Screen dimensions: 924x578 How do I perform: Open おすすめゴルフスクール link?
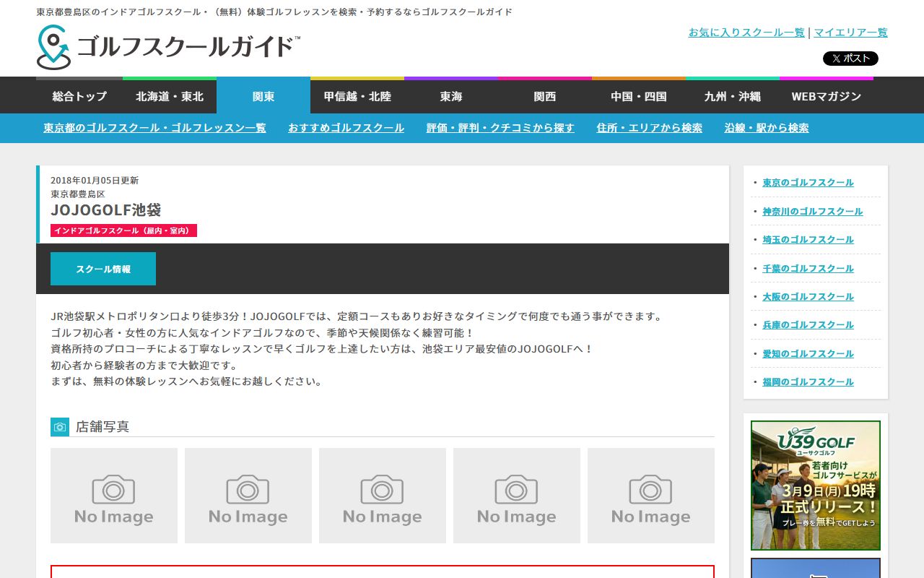(346, 128)
